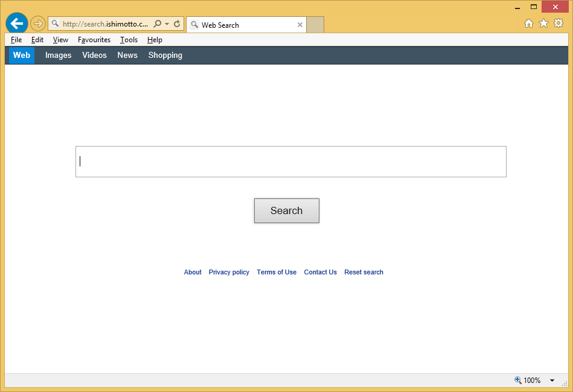Screen dimensions: 573x392
Task: Expand the address bar autocomplete dropdown
Action: coord(167,24)
